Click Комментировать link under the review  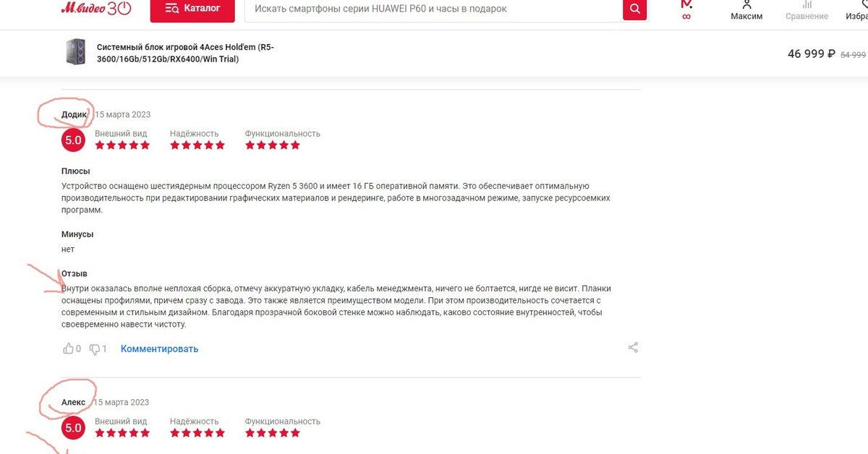tap(159, 349)
